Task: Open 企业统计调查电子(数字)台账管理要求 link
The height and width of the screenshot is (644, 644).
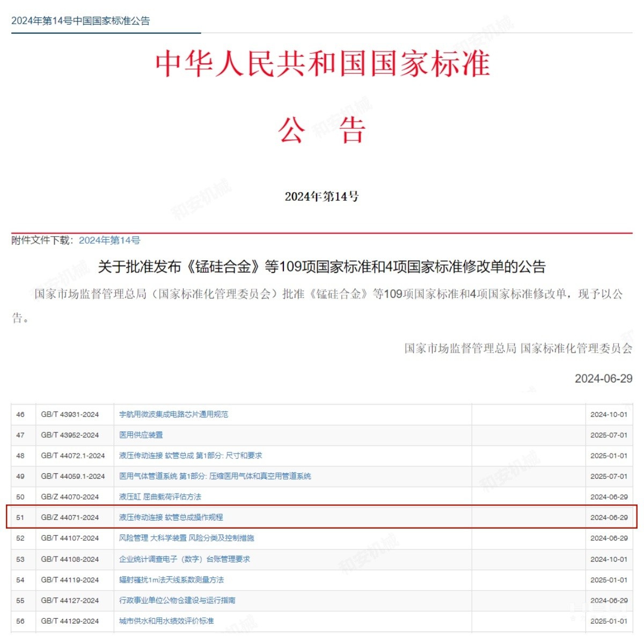Action: tap(184, 559)
